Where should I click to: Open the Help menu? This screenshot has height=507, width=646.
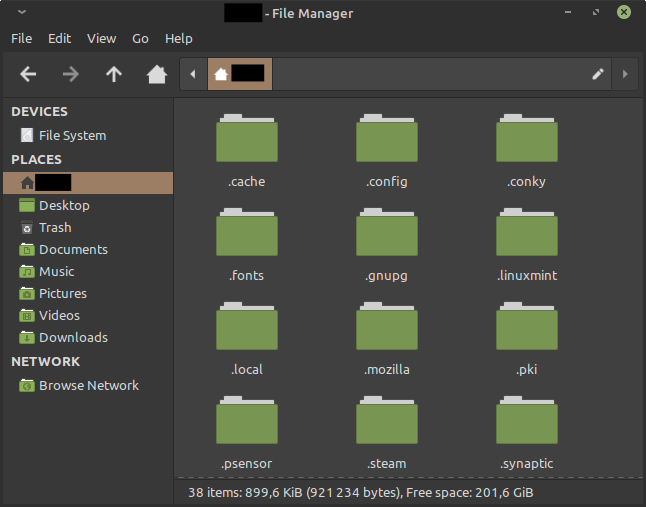coord(179,38)
